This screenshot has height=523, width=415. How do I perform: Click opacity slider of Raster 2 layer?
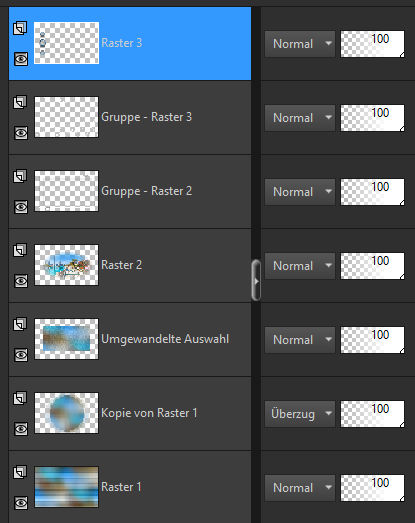tap(372, 266)
